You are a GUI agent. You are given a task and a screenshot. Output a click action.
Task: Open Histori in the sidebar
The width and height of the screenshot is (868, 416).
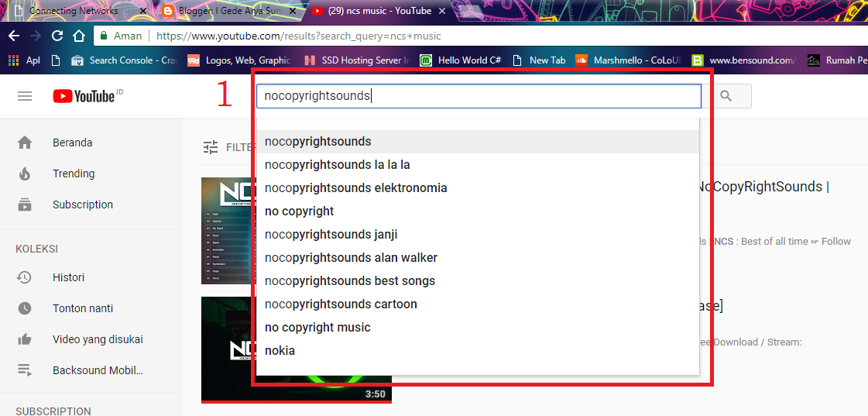[x=69, y=277]
